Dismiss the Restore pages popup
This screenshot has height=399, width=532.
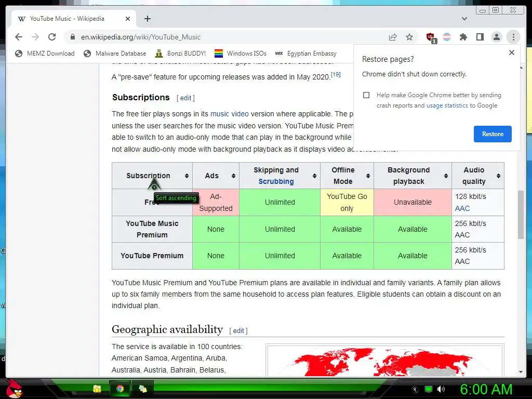512,52
